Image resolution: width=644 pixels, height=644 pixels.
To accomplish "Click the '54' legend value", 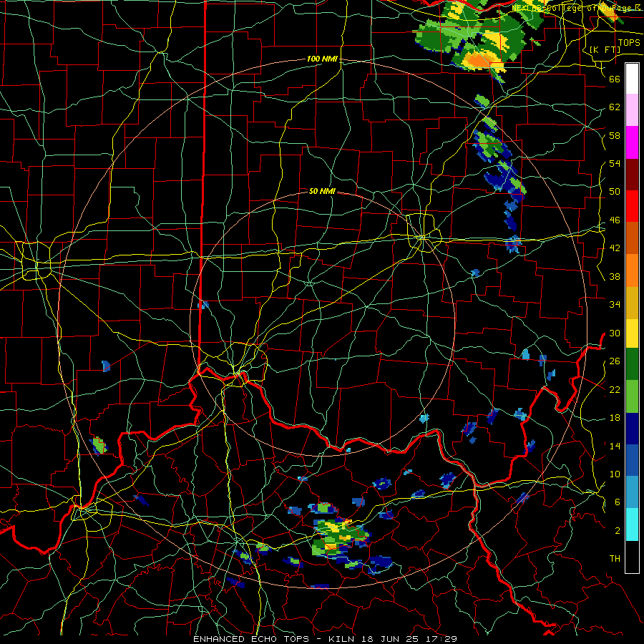I will coord(615,163).
